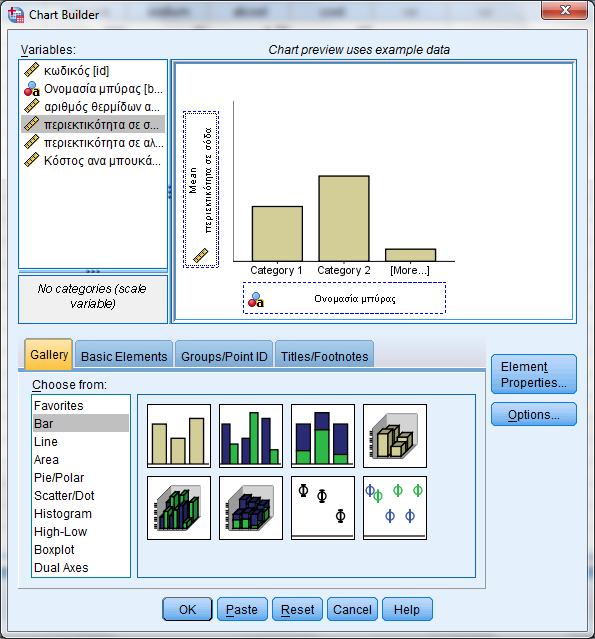Choose Histogram in the gallery list

81,513
